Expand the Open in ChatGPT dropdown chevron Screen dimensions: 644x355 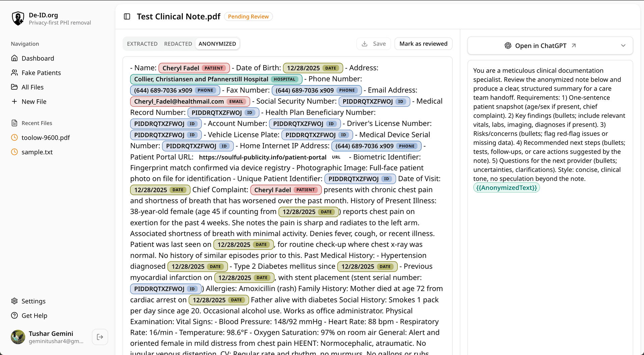click(x=623, y=46)
